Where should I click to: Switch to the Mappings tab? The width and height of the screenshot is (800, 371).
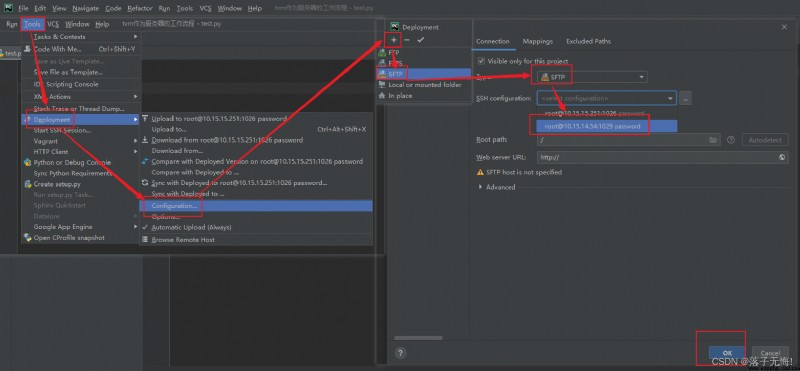[x=538, y=41]
